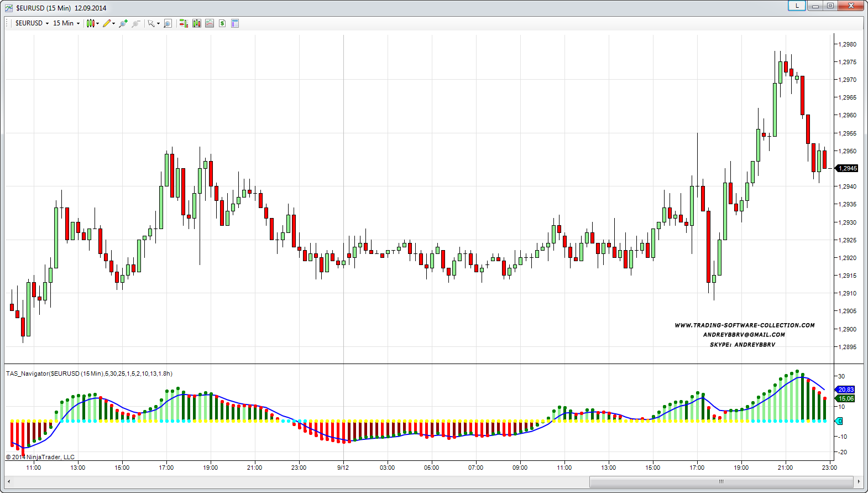Open the $EURUSD instrument dropdown
Screen dimensions: 868x493
32,23
